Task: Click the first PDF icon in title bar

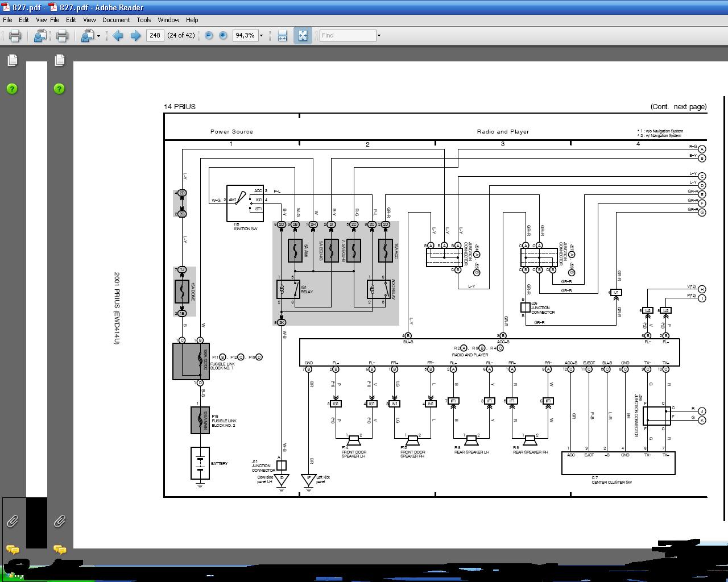Action: tap(6, 7)
